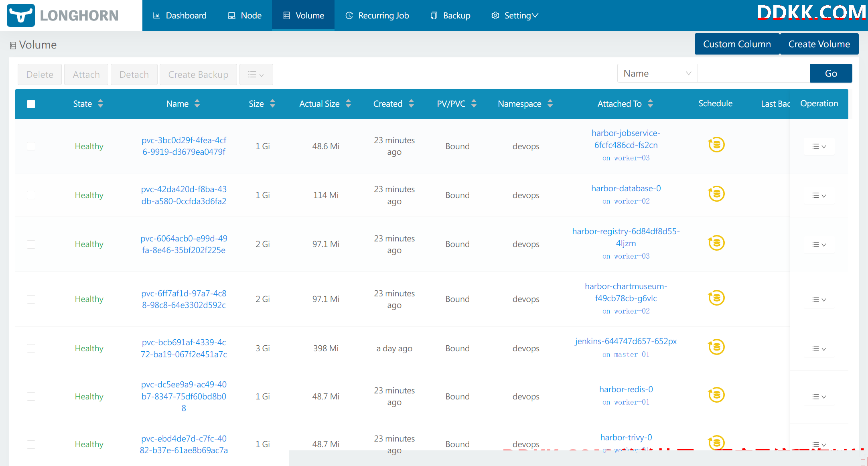
Task: Open volume pvc-42da420d-f8ba-43db link
Action: pyautogui.click(x=184, y=195)
